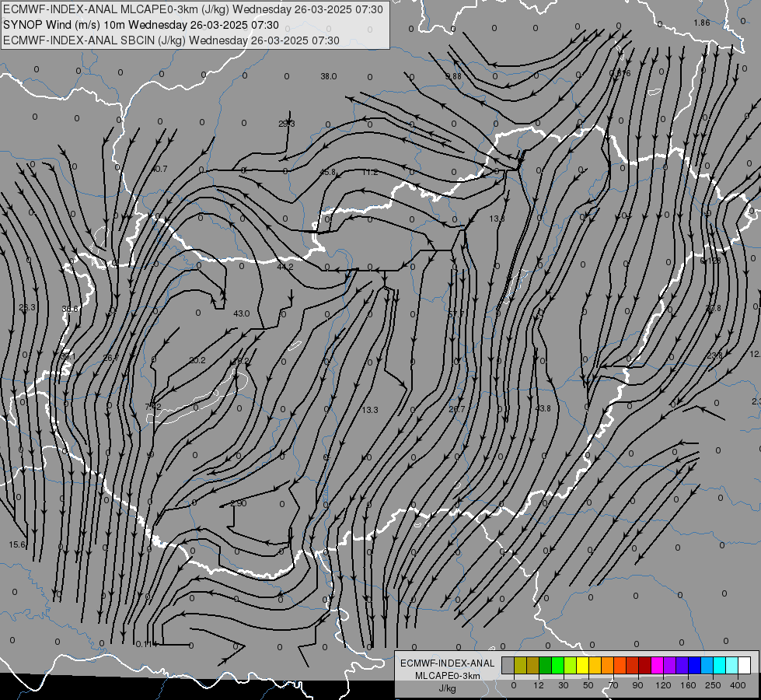Click the map value 23.8
The width and height of the screenshot is (761, 700).
tap(714, 355)
